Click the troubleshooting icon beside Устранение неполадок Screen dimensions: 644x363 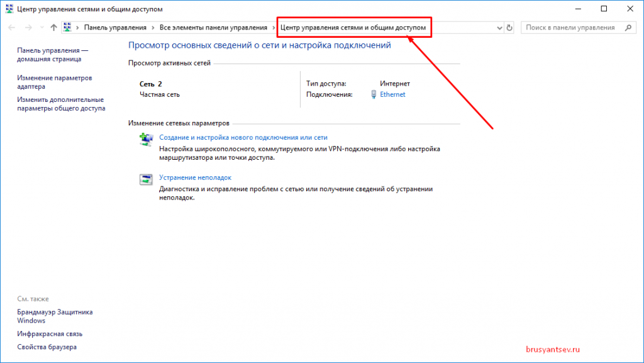click(146, 179)
